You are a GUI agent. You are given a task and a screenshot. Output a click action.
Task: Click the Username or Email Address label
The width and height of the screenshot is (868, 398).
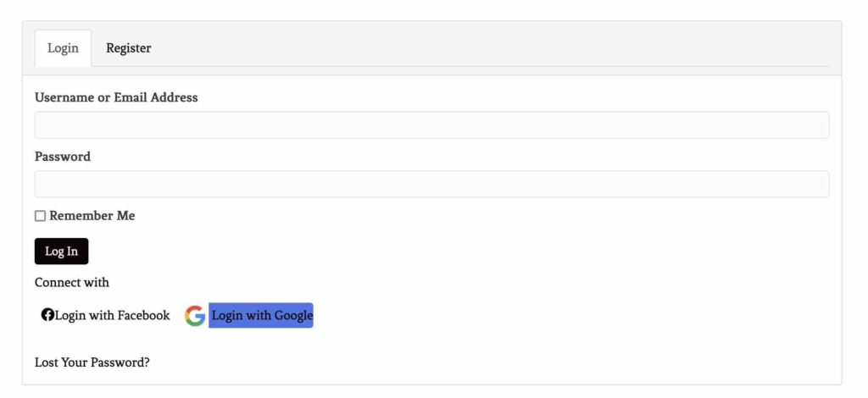pos(116,97)
